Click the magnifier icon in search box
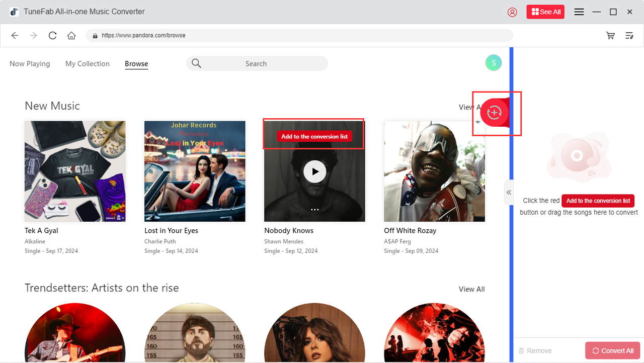The height and width of the screenshot is (363, 644). point(197,63)
